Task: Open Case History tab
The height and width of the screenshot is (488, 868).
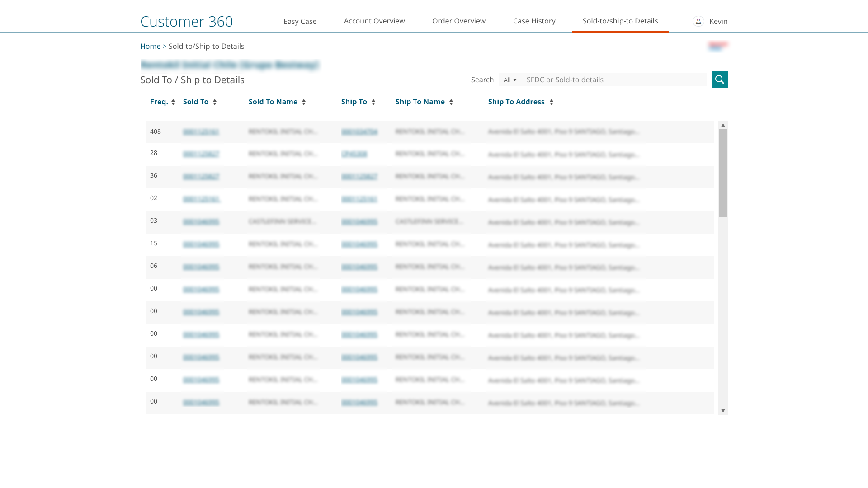Action: point(534,21)
